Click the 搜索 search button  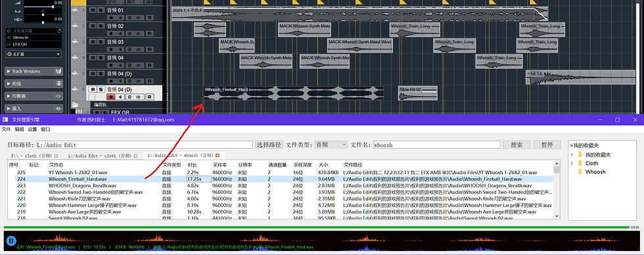coord(517,145)
